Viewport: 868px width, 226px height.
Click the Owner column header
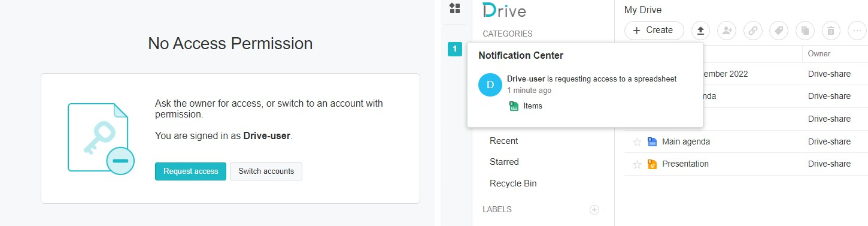pyautogui.click(x=819, y=53)
